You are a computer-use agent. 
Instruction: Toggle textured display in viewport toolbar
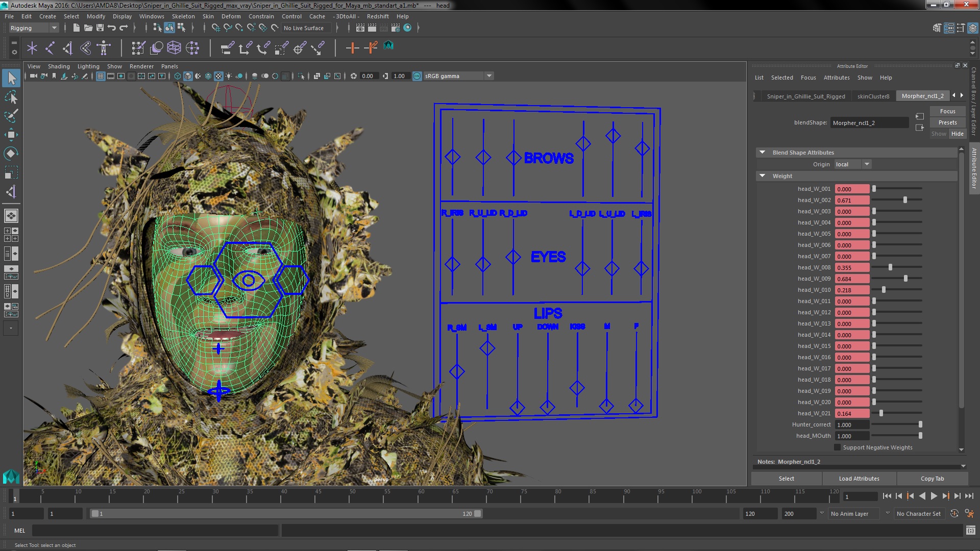click(x=218, y=76)
